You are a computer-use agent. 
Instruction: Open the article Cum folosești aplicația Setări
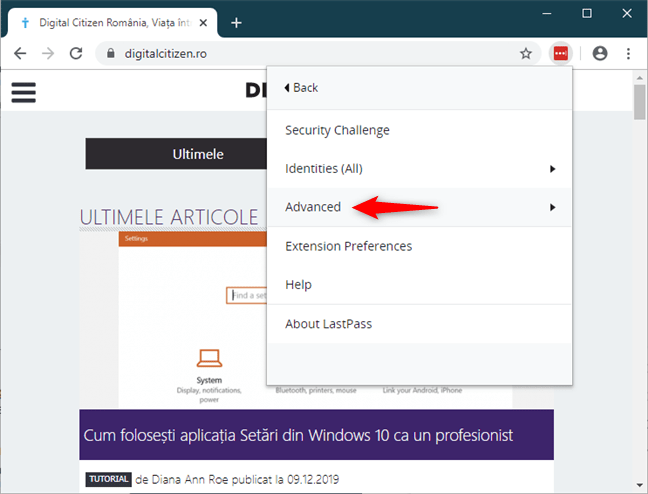298,435
